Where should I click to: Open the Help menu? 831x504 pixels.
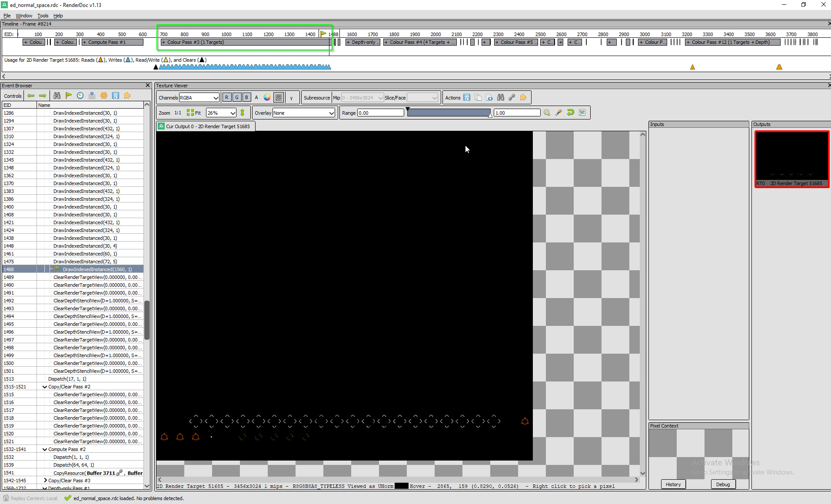(x=58, y=16)
